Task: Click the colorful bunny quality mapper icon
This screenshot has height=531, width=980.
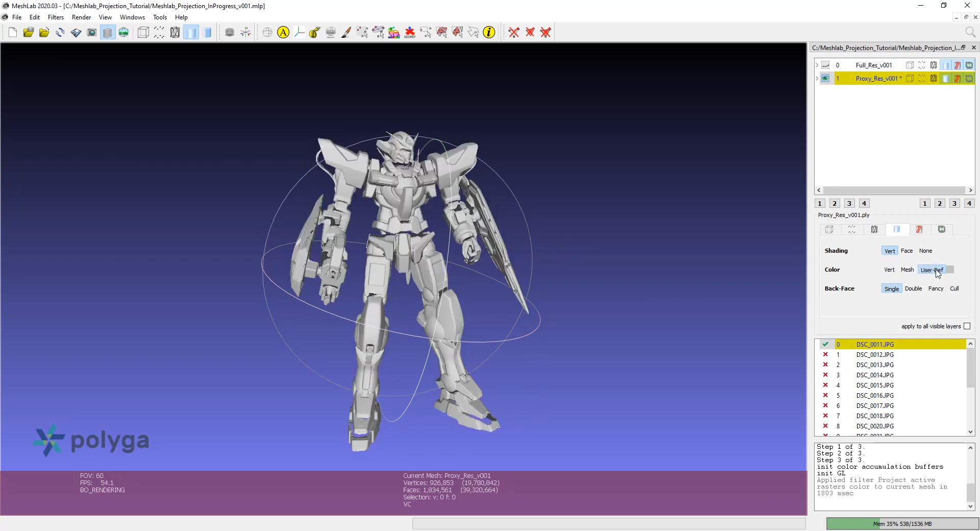Action: point(394,33)
